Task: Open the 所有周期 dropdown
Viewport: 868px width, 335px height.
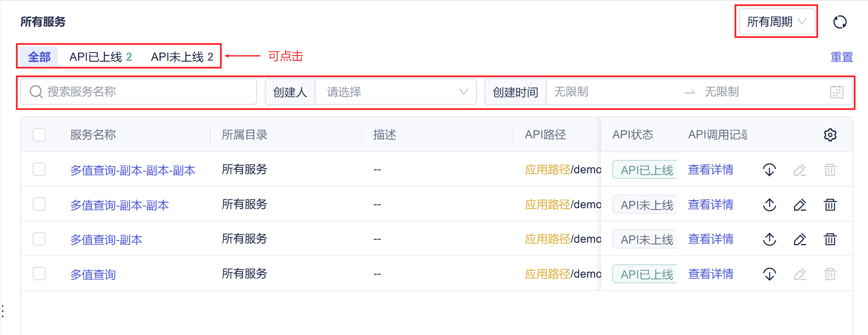Action: (x=777, y=22)
